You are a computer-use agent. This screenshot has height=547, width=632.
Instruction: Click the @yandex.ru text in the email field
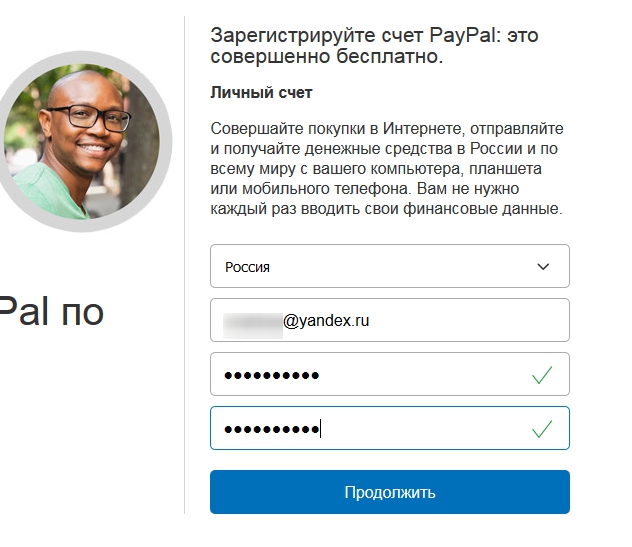[326, 321]
